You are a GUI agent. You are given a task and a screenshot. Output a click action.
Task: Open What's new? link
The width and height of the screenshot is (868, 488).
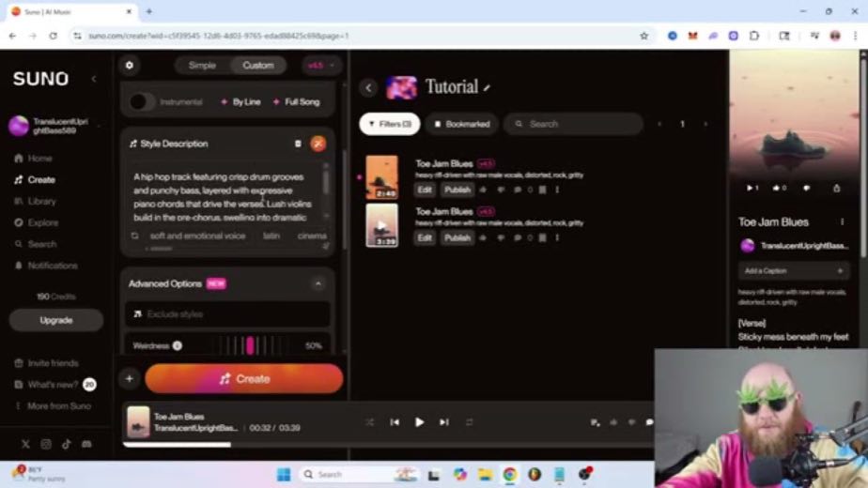[54, 385]
